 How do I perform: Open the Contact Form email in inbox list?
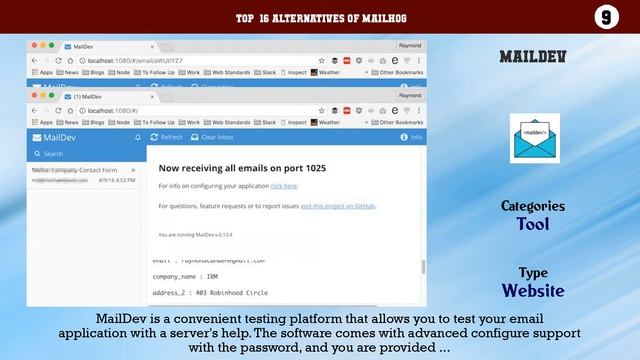(84, 175)
